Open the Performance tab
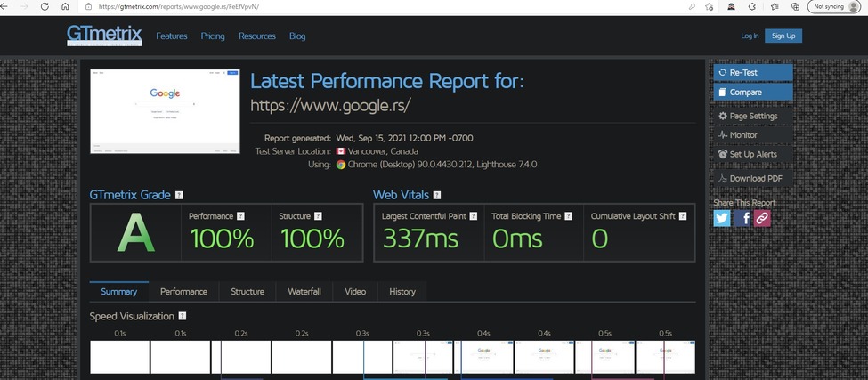The image size is (868, 380). click(183, 292)
